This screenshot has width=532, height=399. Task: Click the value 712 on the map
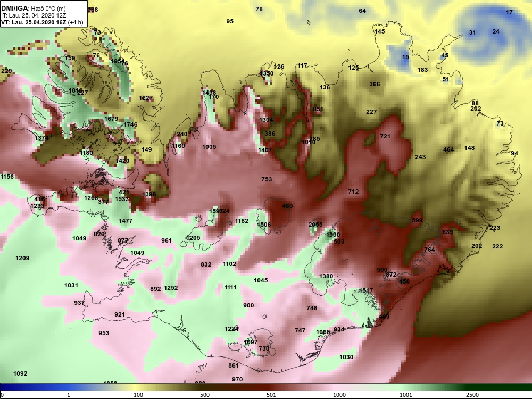point(353,192)
